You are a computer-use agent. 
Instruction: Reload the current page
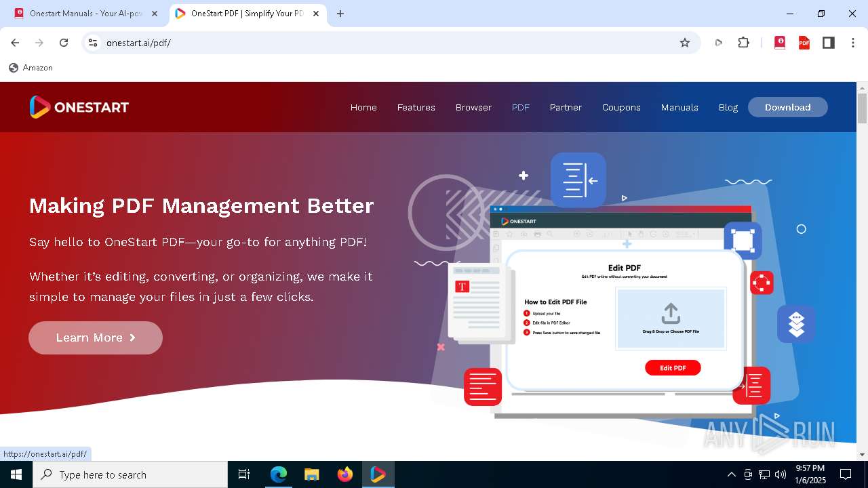click(64, 43)
